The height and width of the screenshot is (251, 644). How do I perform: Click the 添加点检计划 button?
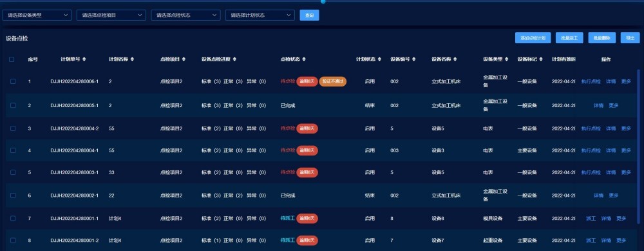[533, 38]
